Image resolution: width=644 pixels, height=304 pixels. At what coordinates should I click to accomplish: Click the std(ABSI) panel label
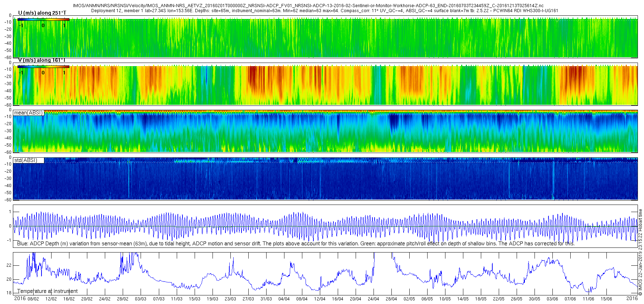29,160
